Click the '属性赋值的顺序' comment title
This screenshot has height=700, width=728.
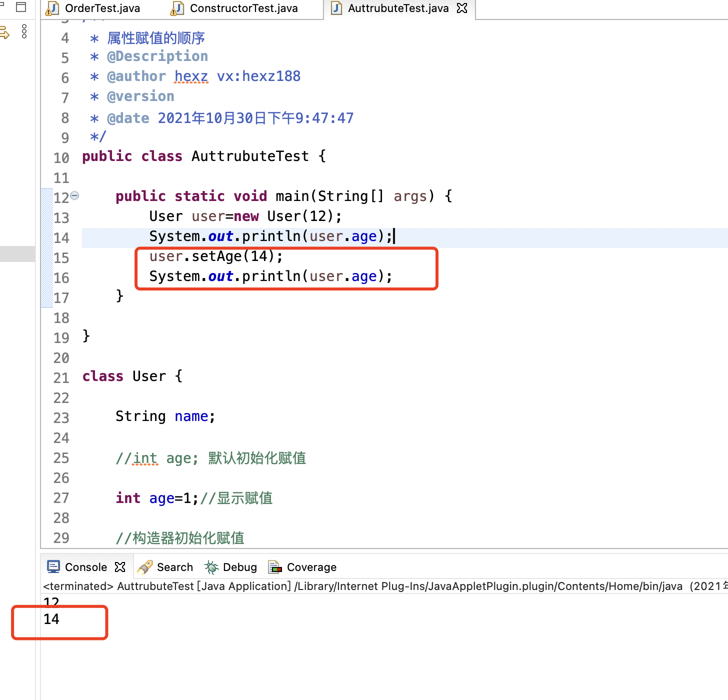pyautogui.click(x=156, y=38)
